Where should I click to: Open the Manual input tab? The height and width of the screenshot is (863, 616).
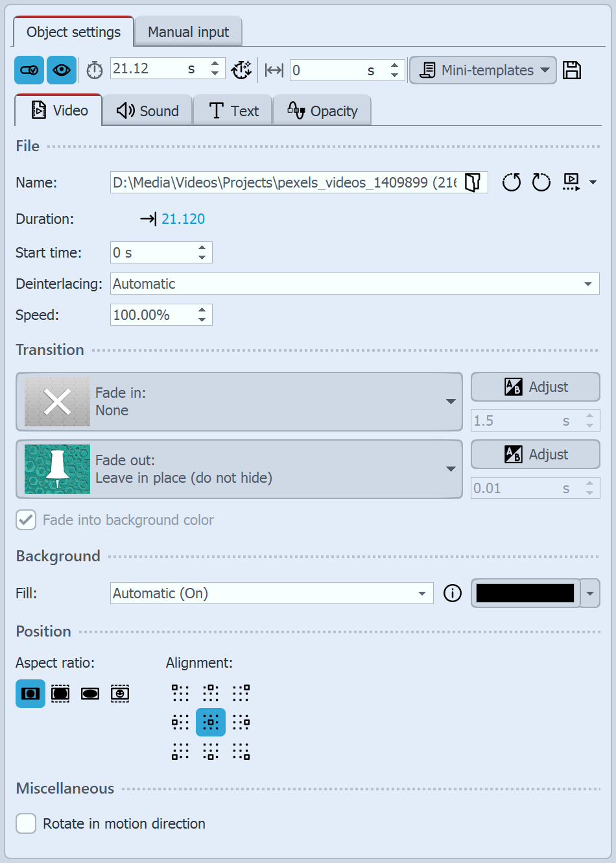[188, 31]
